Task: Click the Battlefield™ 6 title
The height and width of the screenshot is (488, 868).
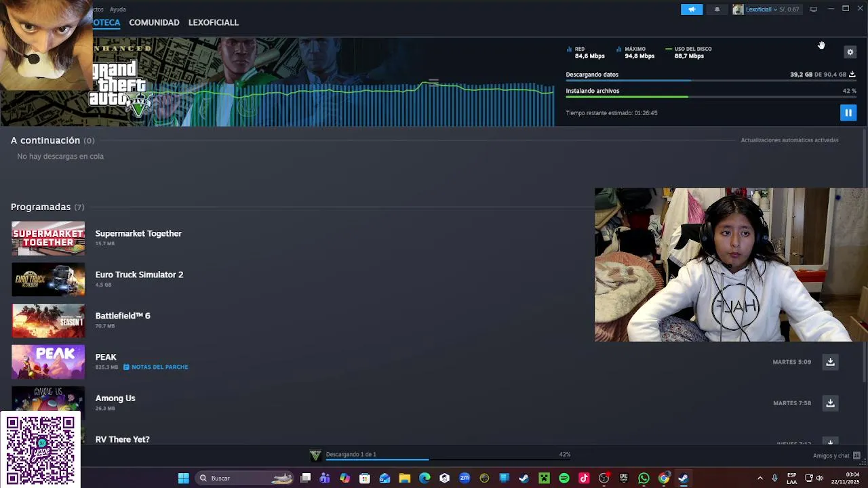Action: (123, 316)
